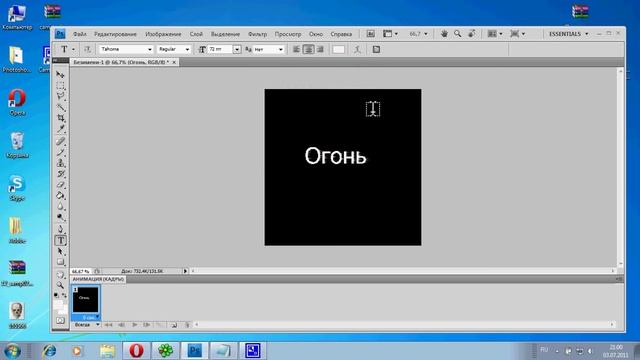The image size is (640, 360).
Task: Open the Create Warped Text dialog
Action: point(357,49)
